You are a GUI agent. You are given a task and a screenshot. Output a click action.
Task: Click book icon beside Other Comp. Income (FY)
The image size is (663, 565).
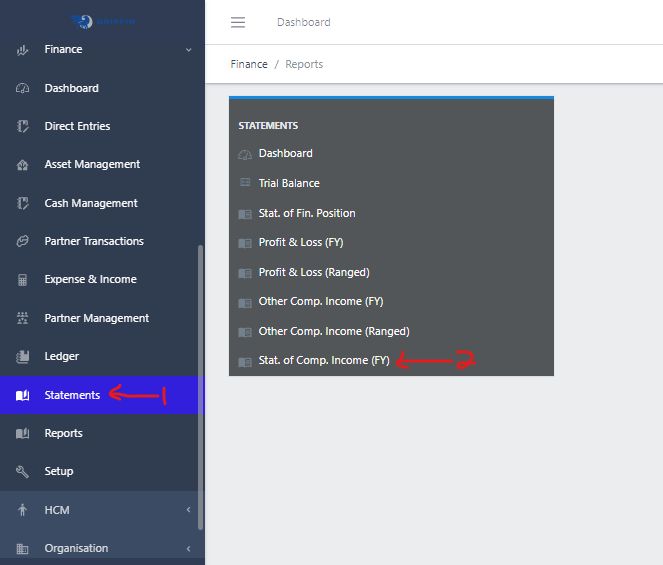[245, 303]
